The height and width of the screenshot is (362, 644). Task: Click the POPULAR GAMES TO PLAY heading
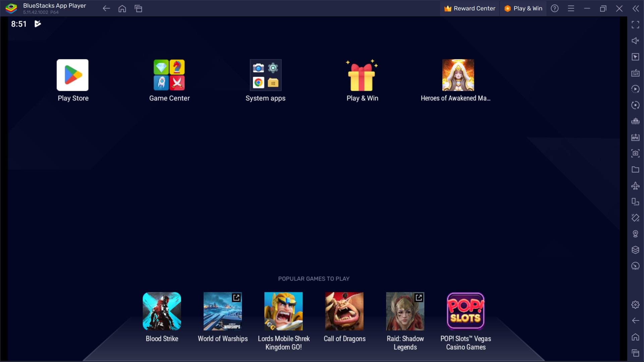(x=314, y=279)
